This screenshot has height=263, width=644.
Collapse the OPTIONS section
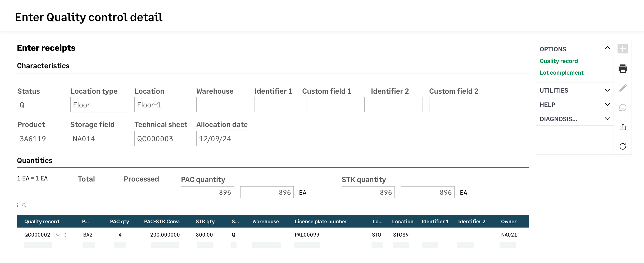[607, 48]
